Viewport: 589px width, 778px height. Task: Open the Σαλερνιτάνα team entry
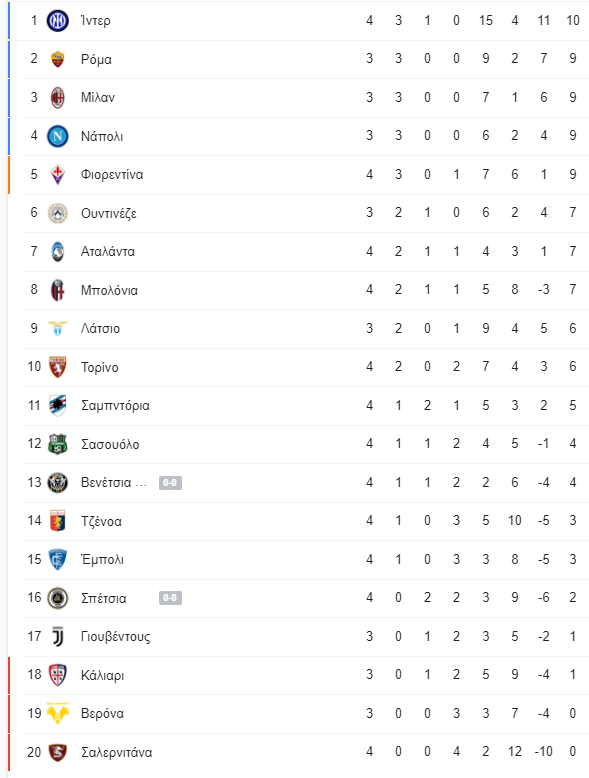click(x=117, y=752)
